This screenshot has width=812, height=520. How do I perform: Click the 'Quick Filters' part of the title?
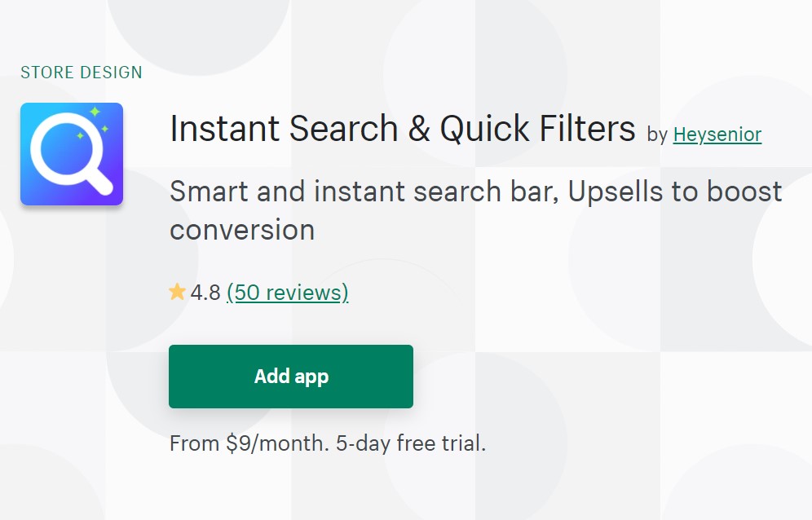pos(537,130)
